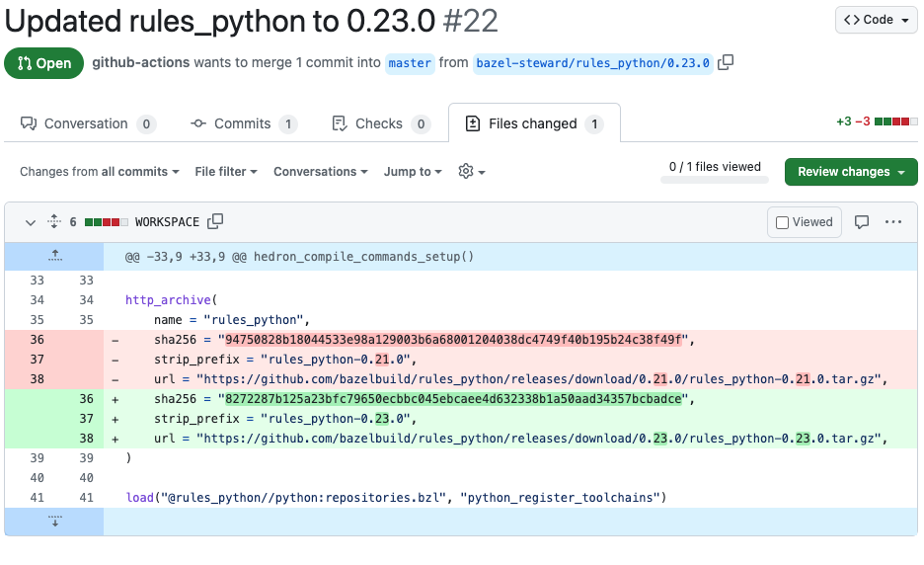Click the green Open status badge
This screenshot has width=924, height=565.
tap(44, 63)
